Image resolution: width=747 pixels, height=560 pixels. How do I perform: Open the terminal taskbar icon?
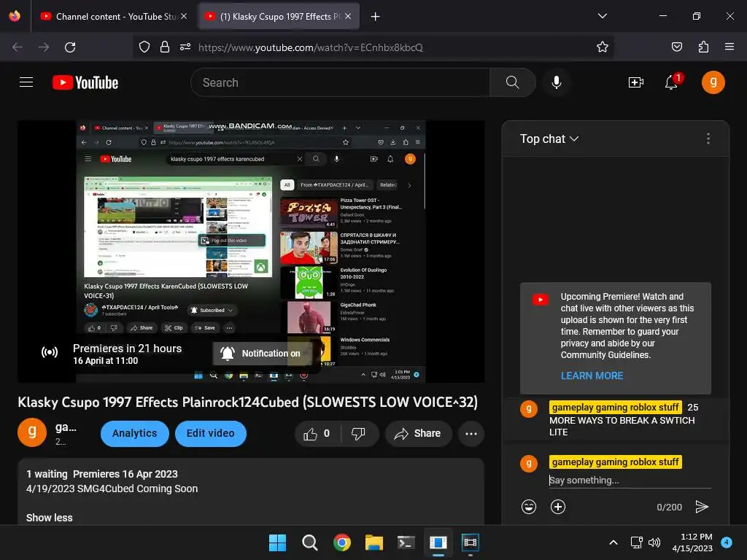(x=406, y=542)
